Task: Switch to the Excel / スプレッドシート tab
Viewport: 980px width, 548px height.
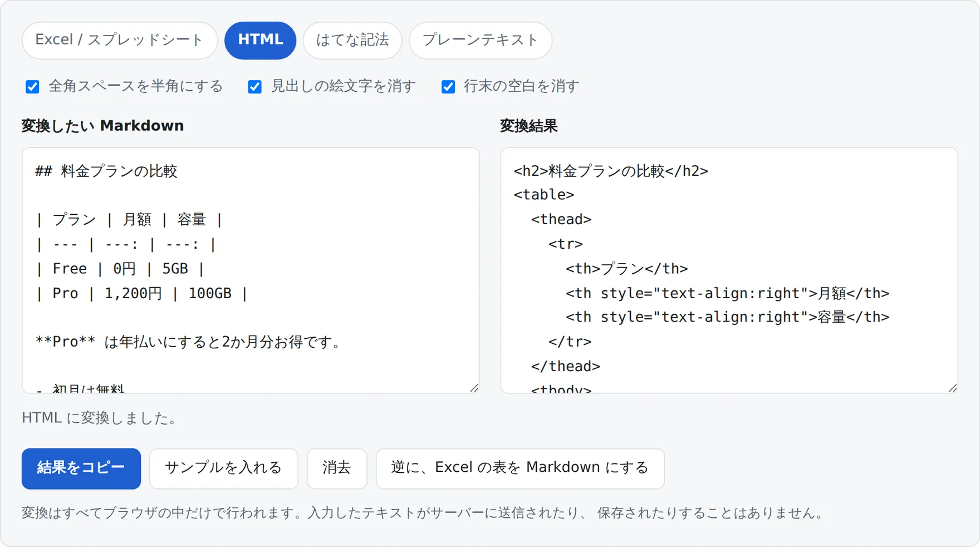Action: pyautogui.click(x=120, y=40)
